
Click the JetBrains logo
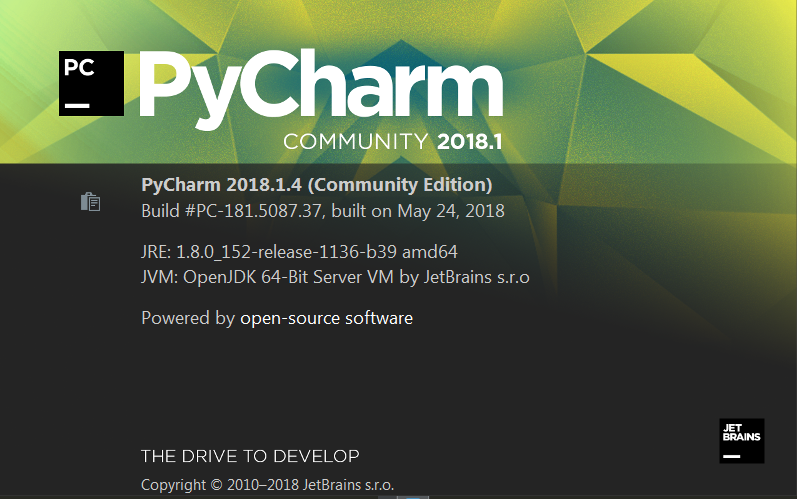(742, 441)
